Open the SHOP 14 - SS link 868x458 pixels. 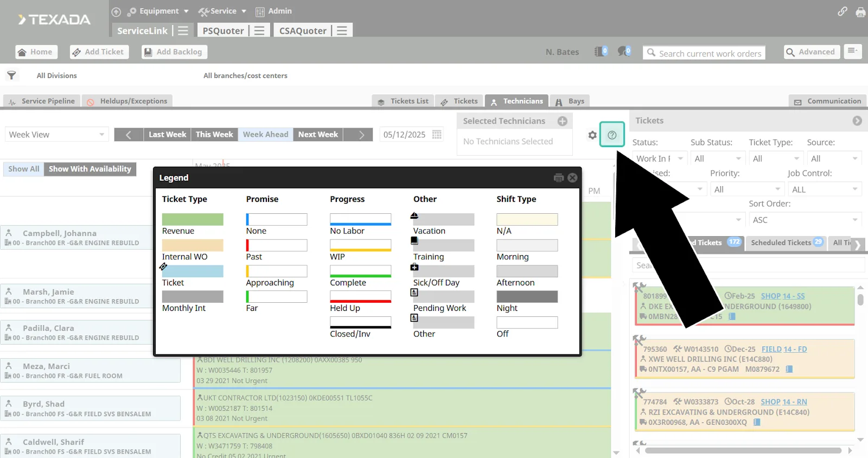coord(782,296)
